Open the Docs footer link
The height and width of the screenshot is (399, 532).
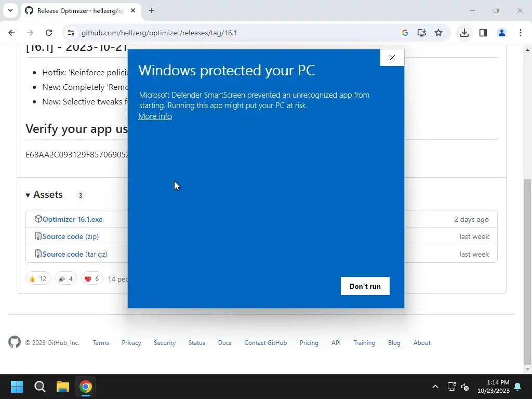pos(224,343)
